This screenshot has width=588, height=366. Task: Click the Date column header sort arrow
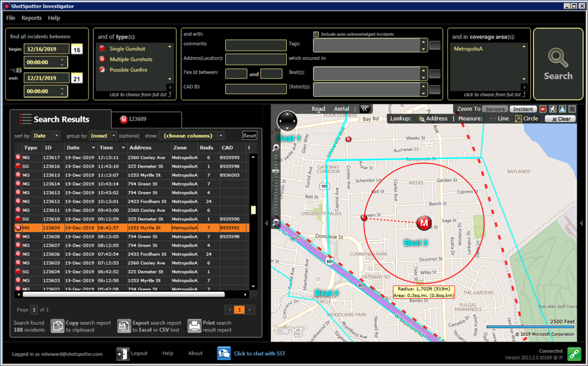[x=93, y=148]
